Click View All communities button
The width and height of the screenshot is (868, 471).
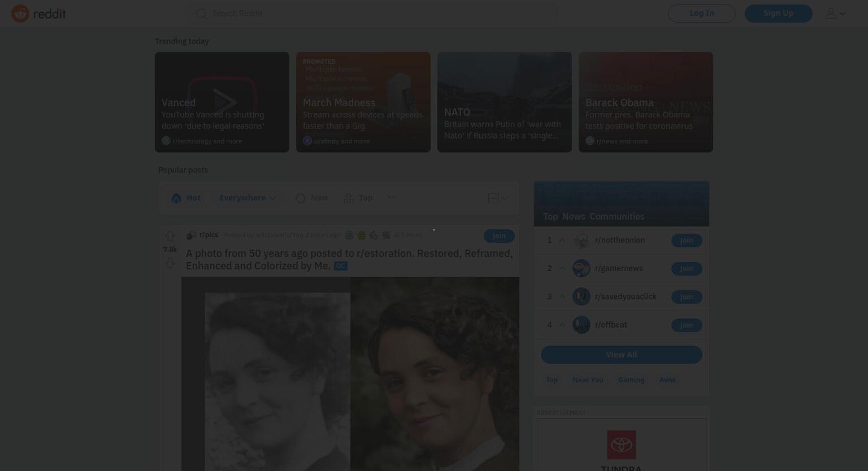pos(622,355)
